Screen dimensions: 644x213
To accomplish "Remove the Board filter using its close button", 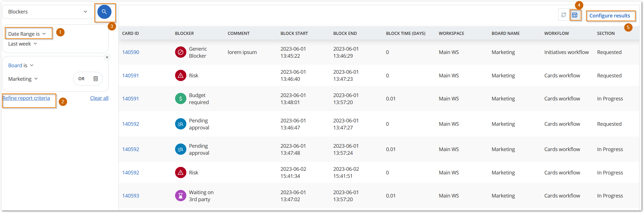I will pyautogui.click(x=107, y=57).
